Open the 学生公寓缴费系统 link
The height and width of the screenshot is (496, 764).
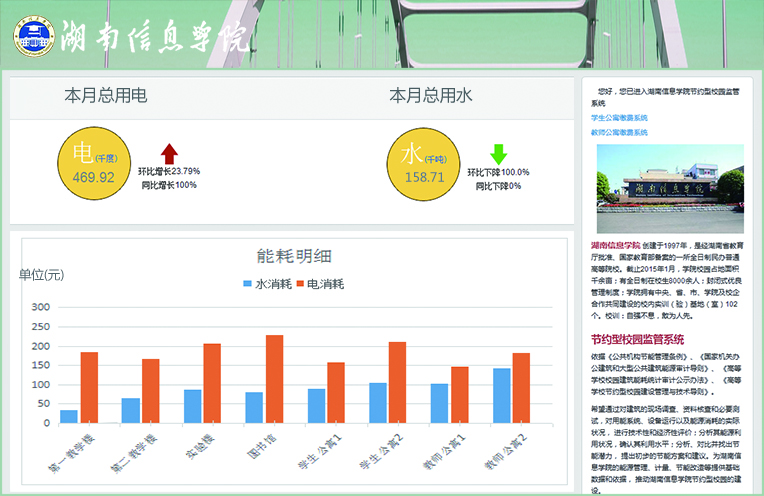[x=619, y=118]
